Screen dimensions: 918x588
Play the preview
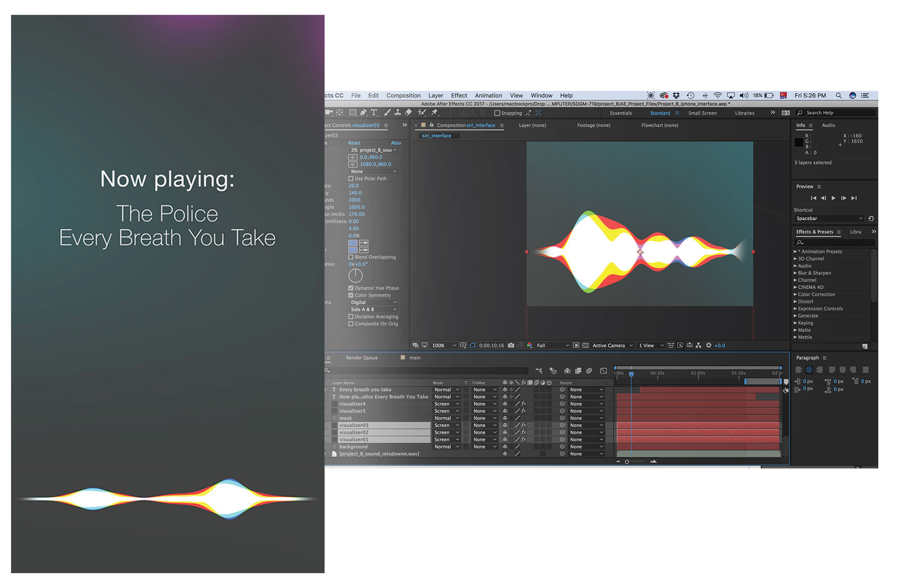[x=833, y=198]
